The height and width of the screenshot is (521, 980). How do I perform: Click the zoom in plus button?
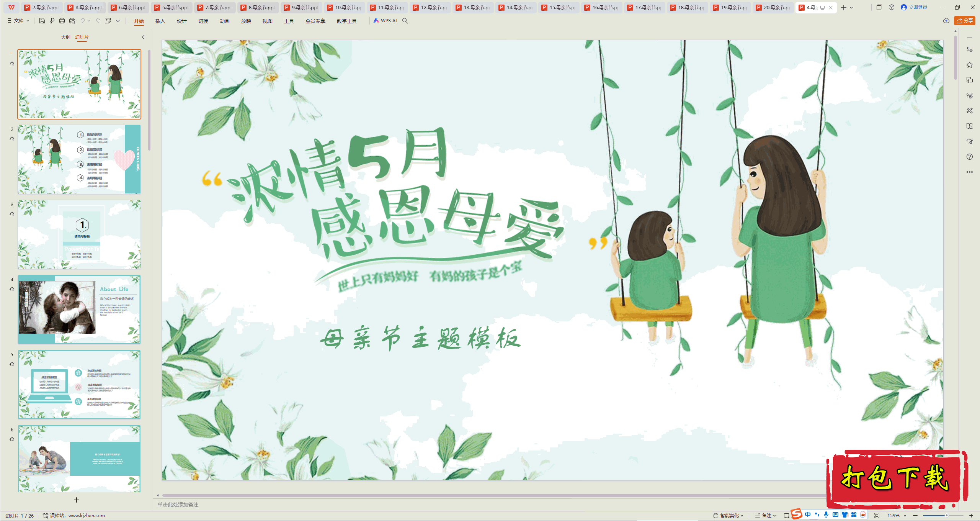[971, 516]
